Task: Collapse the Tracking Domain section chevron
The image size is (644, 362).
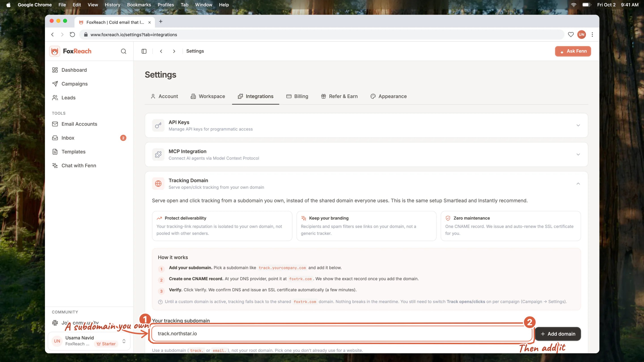Action: tap(578, 184)
